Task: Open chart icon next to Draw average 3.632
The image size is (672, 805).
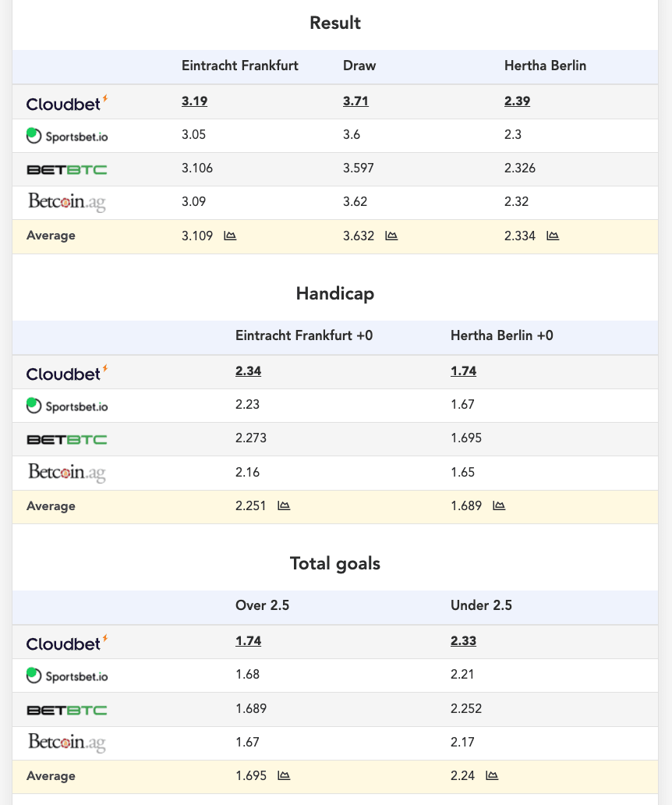Action: click(391, 236)
